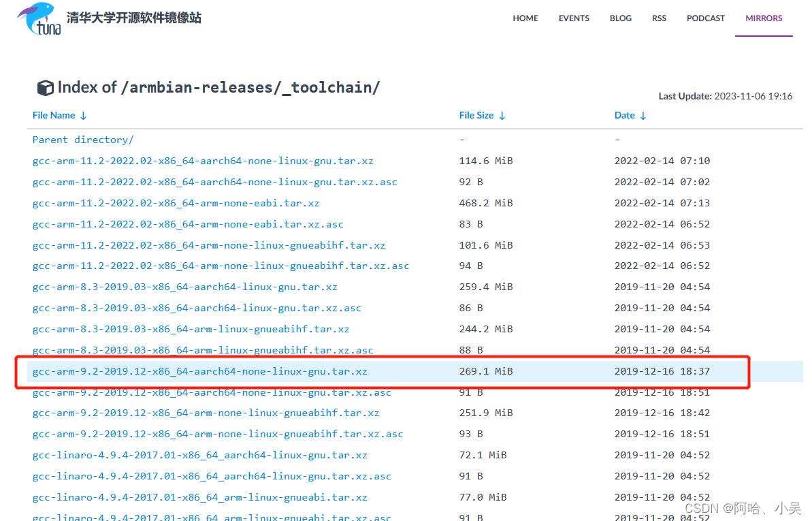Click the date 2022-02-14 06:53
The image size is (812, 521).
(x=662, y=244)
